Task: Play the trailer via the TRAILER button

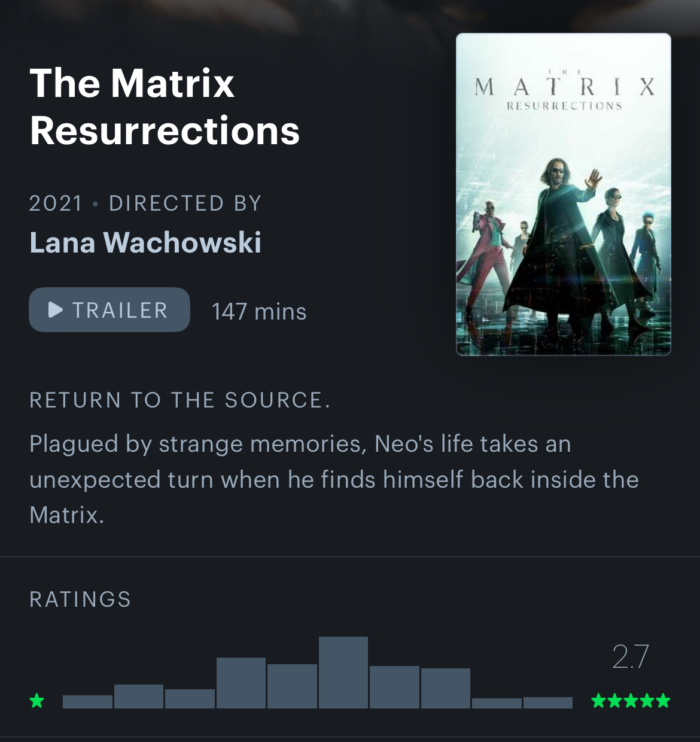Action: point(109,309)
